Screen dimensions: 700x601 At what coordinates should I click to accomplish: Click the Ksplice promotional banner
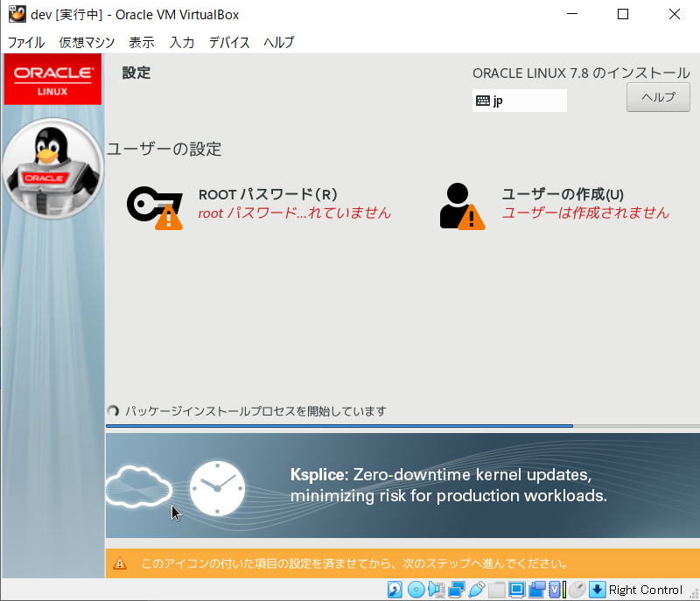[x=402, y=486]
